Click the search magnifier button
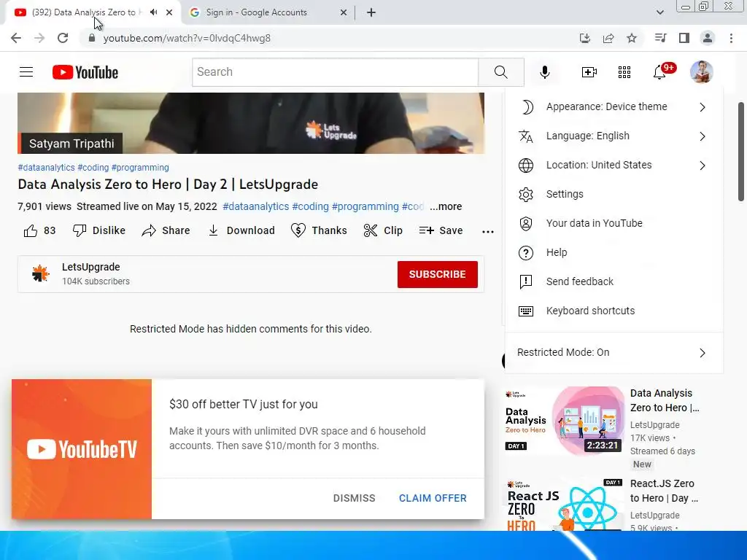The height and width of the screenshot is (560, 747). 500,72
